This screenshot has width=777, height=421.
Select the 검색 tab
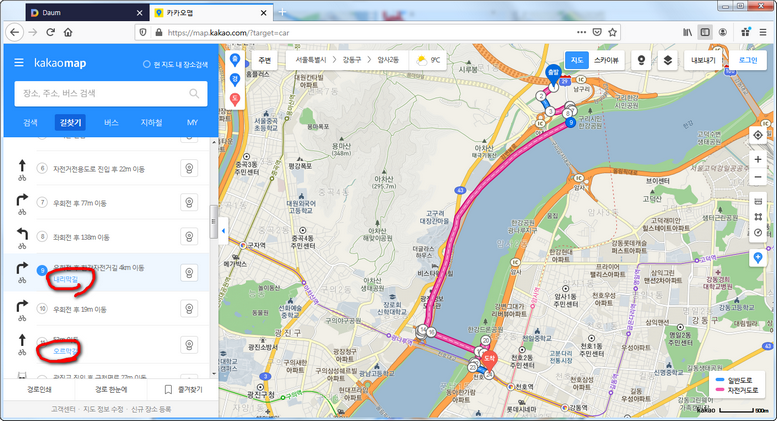(30, 122)
